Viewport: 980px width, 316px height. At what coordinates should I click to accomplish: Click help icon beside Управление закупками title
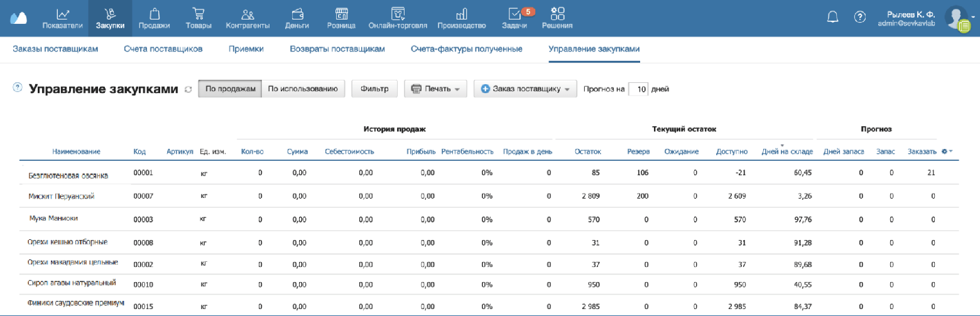(x=18, y=87)
